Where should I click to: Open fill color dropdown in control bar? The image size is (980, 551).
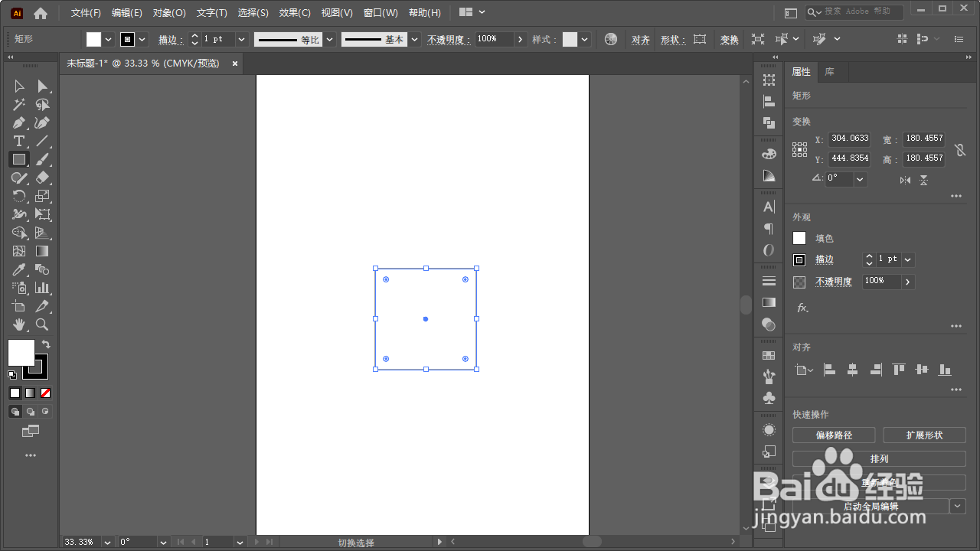tap(109, 39)
